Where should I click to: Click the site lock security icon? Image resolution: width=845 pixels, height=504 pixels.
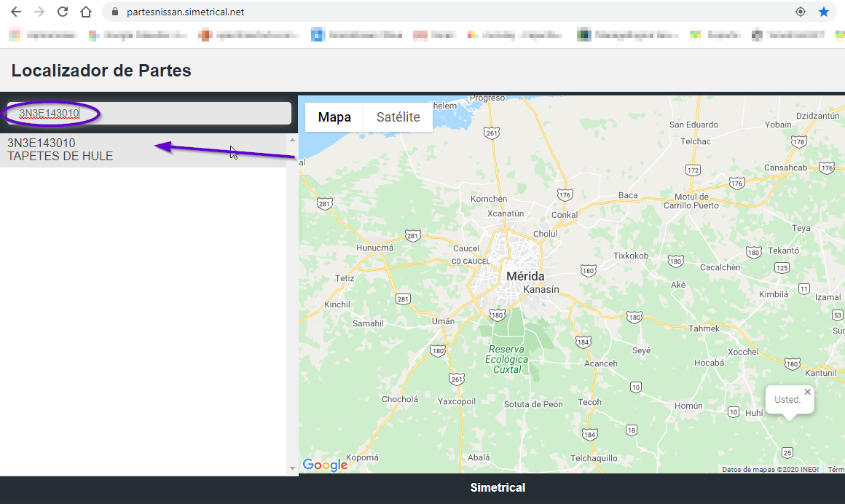pos(115,12)
